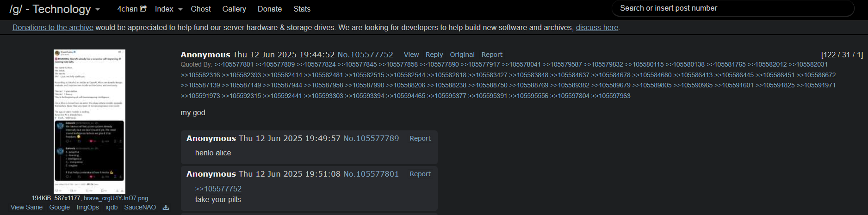Open quoted-by link >>105597963
Image resolution: width=868 pixels, height=215 pixels.
[x=611, y=96]
